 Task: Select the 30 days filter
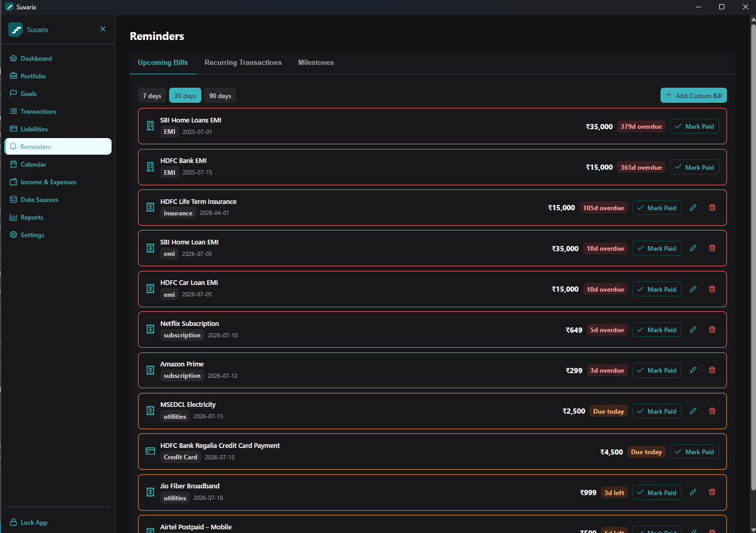pyautogui.click(x=185, y=95)
